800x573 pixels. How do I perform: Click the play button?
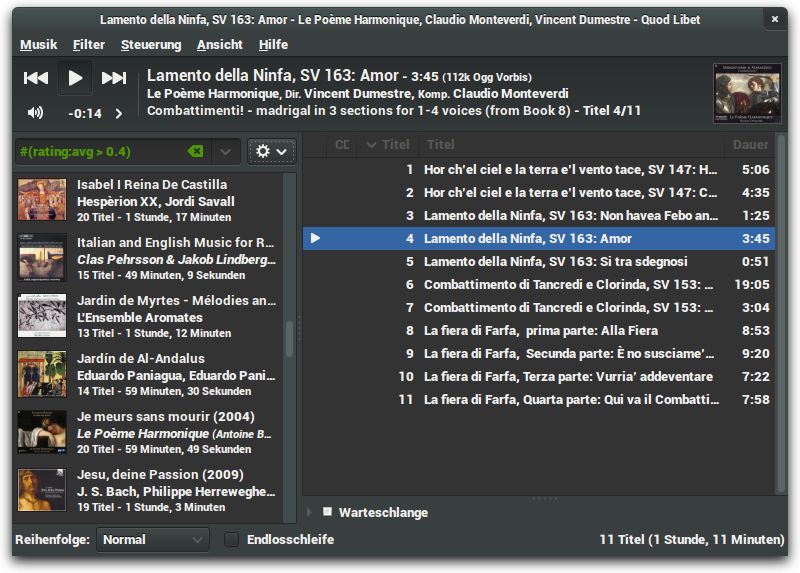pyautogui.click(x=75, y=78)
